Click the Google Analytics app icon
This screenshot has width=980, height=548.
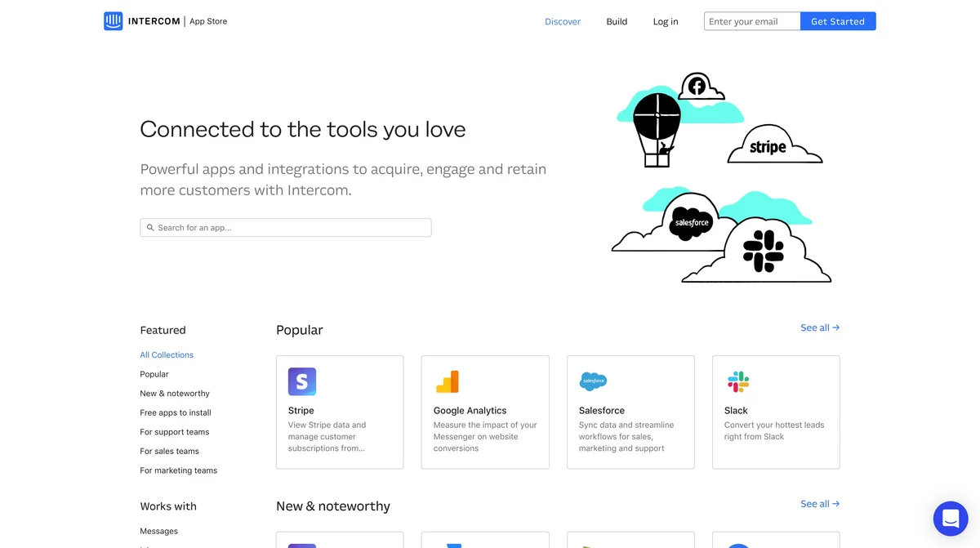[447, 381]
